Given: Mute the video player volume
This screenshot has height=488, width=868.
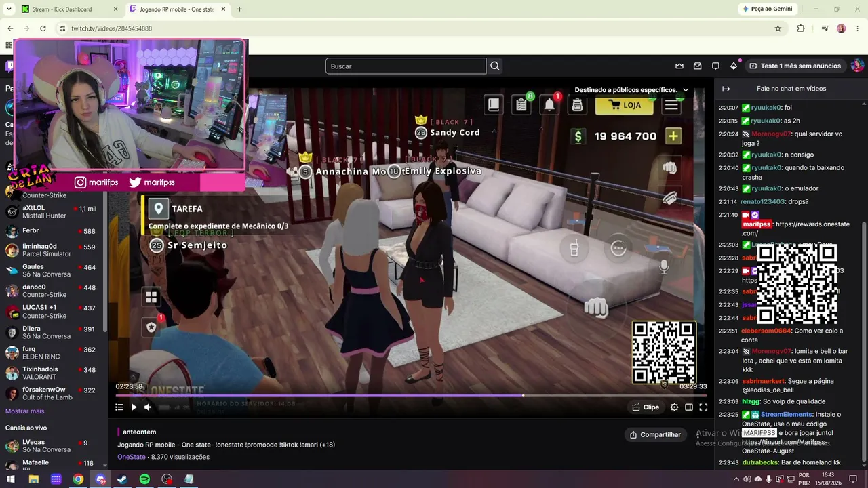Looking at the screenshot, I should point(147,407).
